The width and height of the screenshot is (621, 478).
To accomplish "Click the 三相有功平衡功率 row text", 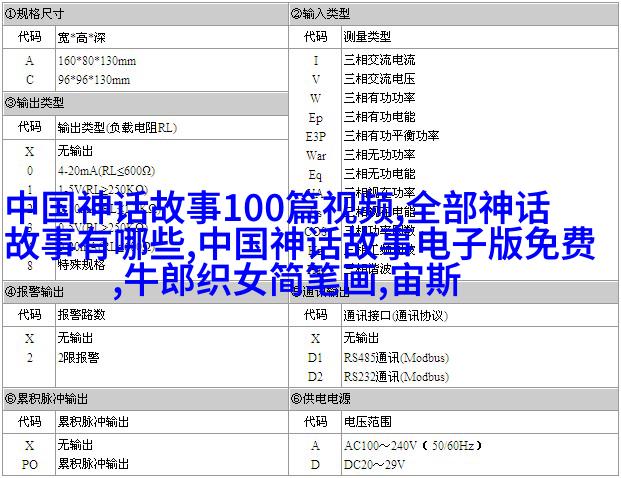I will (391, 136).
